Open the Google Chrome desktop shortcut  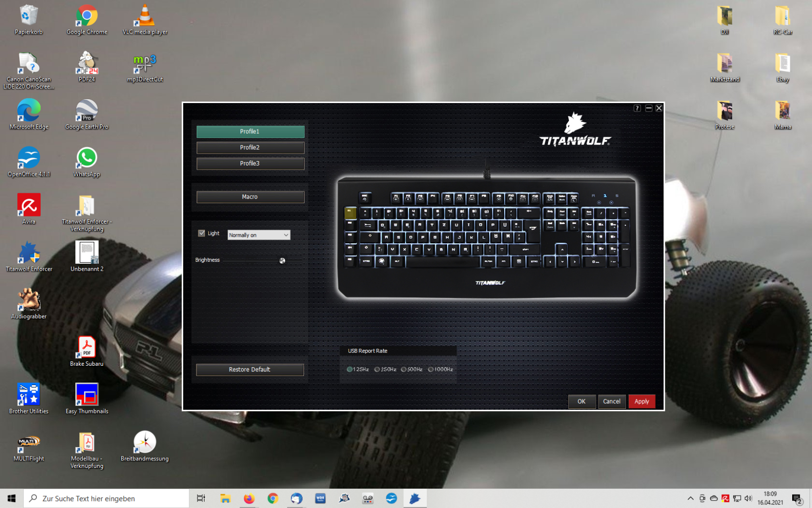click(87, 20)
